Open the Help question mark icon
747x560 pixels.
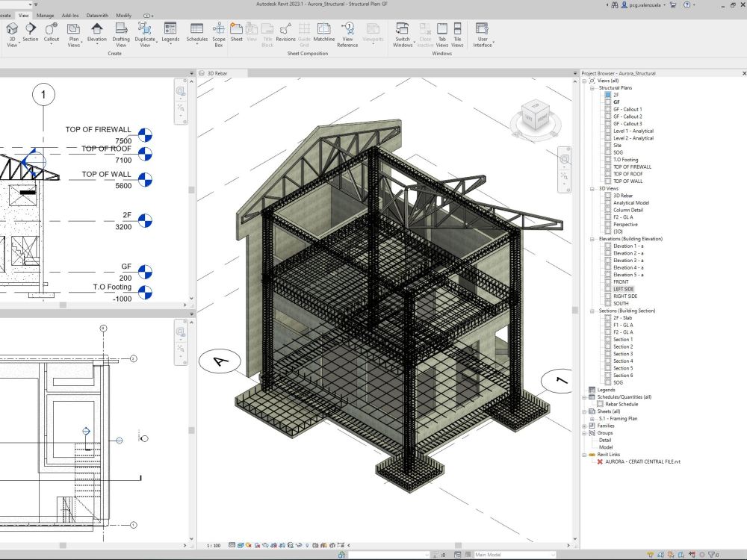click(686, 4)
